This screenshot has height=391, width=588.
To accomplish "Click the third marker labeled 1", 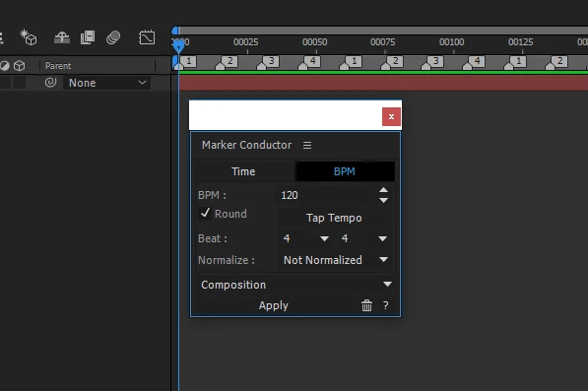I will (519, 61).
